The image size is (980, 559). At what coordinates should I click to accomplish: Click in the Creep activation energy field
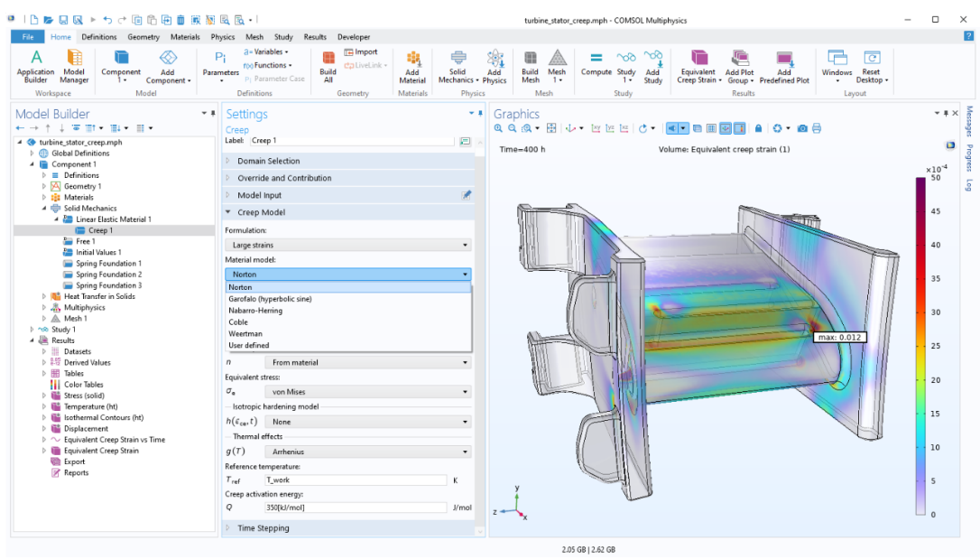pyautogui.click(x=355, y=508)
